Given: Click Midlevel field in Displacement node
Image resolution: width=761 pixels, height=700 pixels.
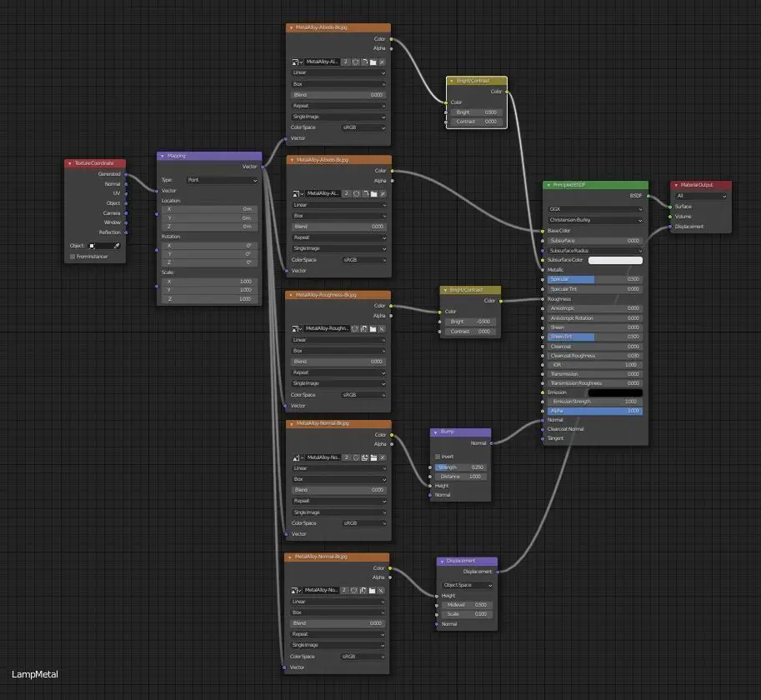Looking at the screenshot, I should tap(467, 605).
